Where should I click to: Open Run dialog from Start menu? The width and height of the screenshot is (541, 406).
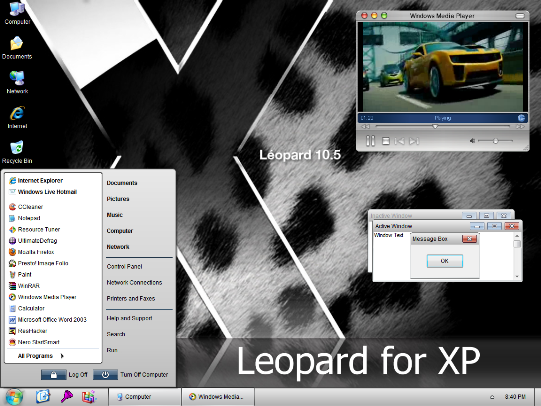pyautogui.click(x=112, y=350)
